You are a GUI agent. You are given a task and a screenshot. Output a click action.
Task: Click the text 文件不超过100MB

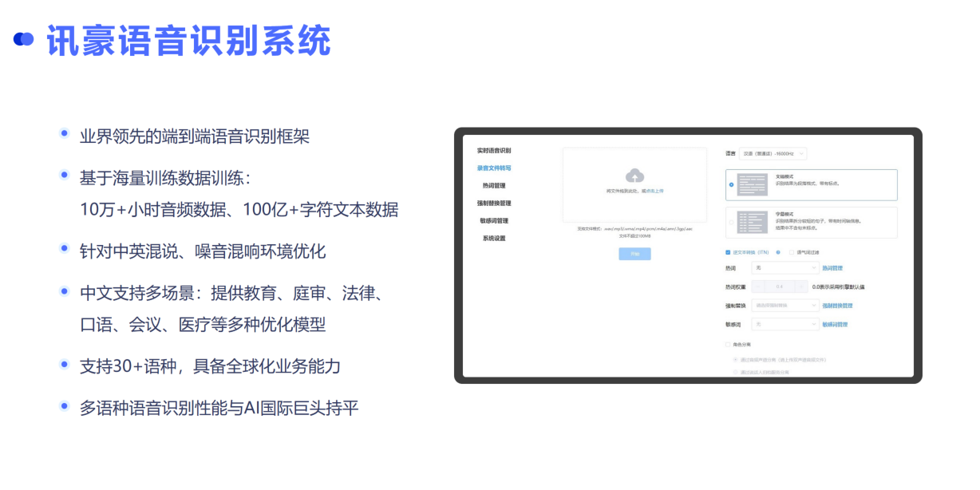634,236
